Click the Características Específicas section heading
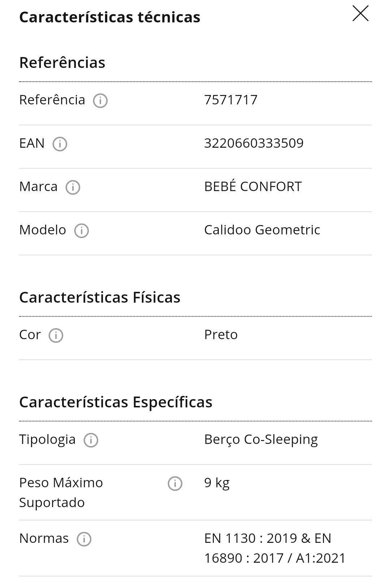Image resolution: width=390 pixels, height=588 pixels. click(116, 402)
